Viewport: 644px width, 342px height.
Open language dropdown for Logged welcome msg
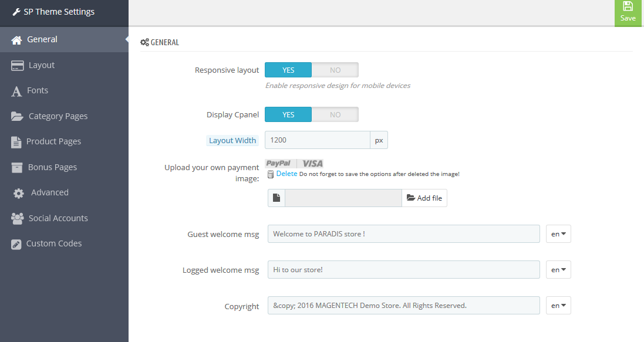point(558,270)
